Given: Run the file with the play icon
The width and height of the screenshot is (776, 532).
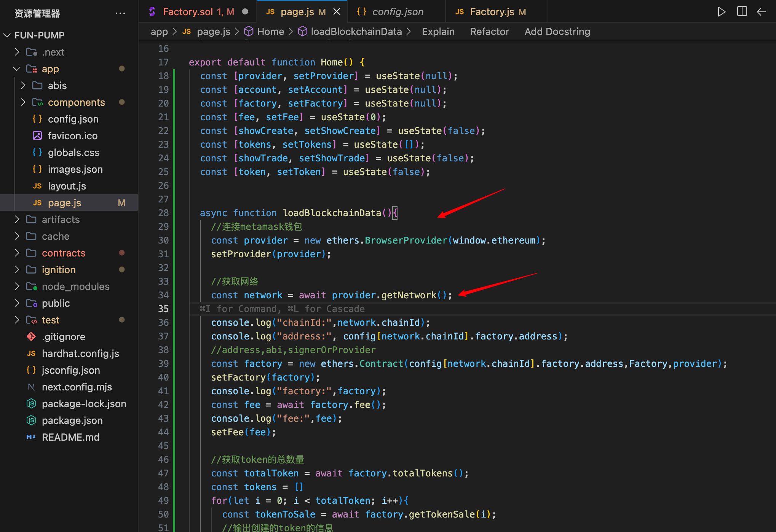Looking at the screenshot, I should pos(721,12).
